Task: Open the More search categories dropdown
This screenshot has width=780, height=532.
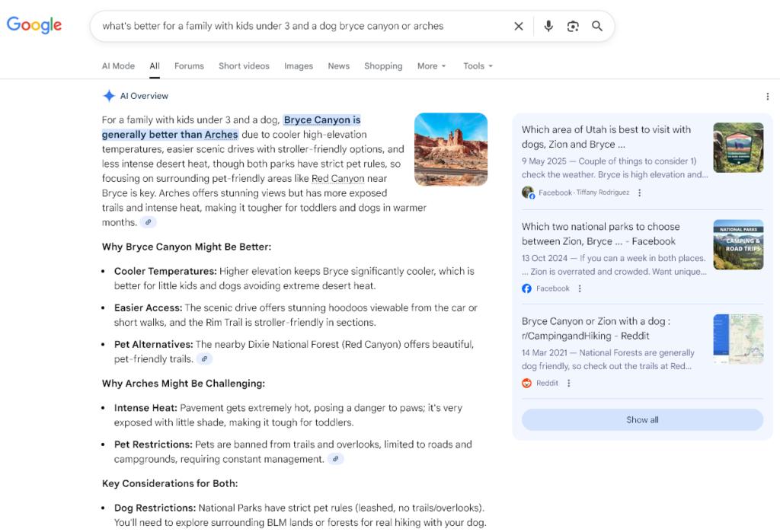Action: click(x=431, y=66)
